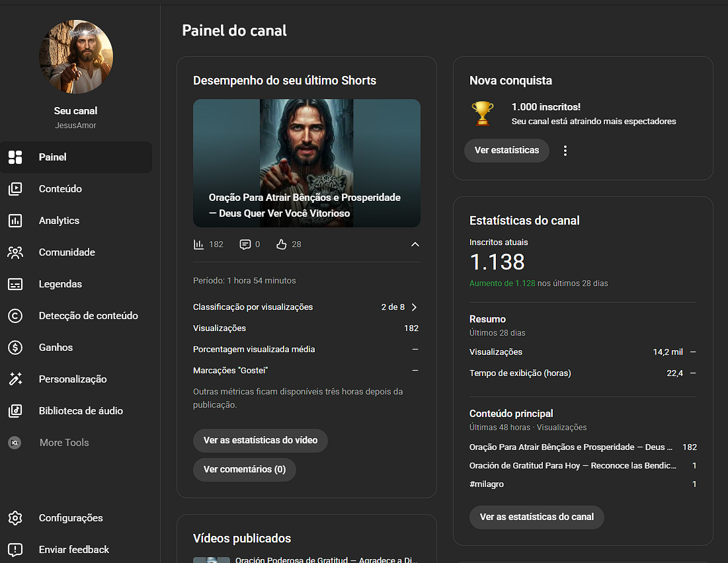Open Detecção de conteúdo menu entry
Screen dimensions: 728x563
pos(76,316)
